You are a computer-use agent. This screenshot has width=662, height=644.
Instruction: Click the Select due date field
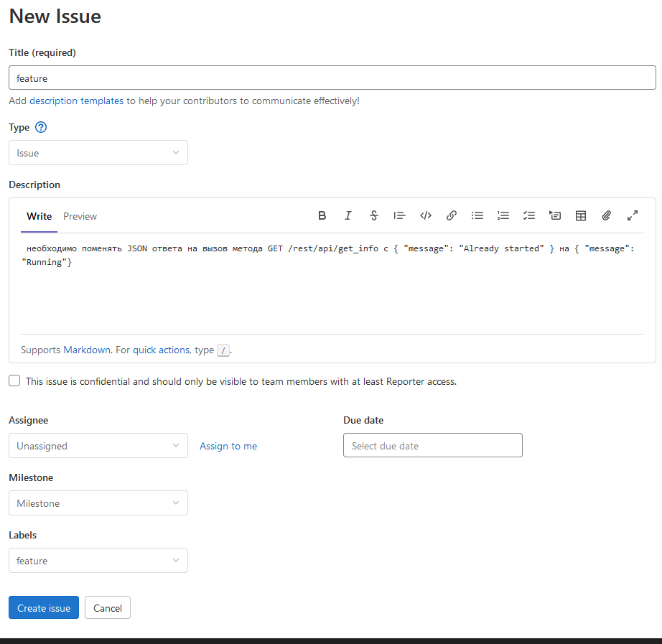tap(432, 445)
